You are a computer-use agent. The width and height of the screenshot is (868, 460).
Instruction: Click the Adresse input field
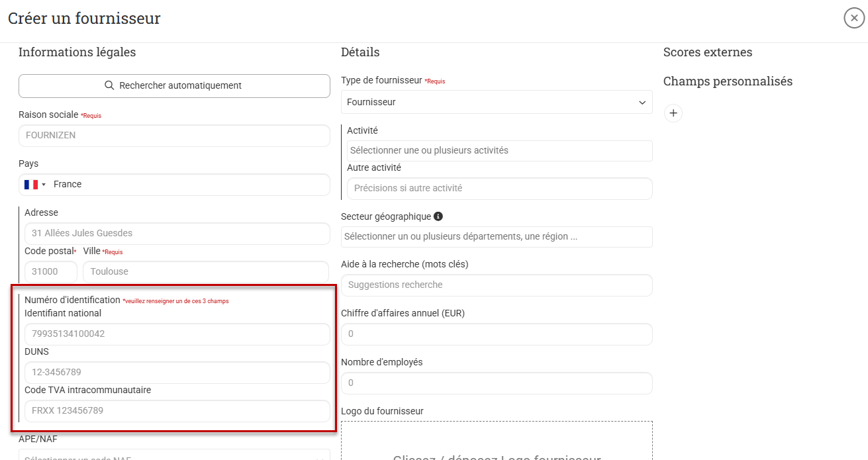click(x=177, y=234)
